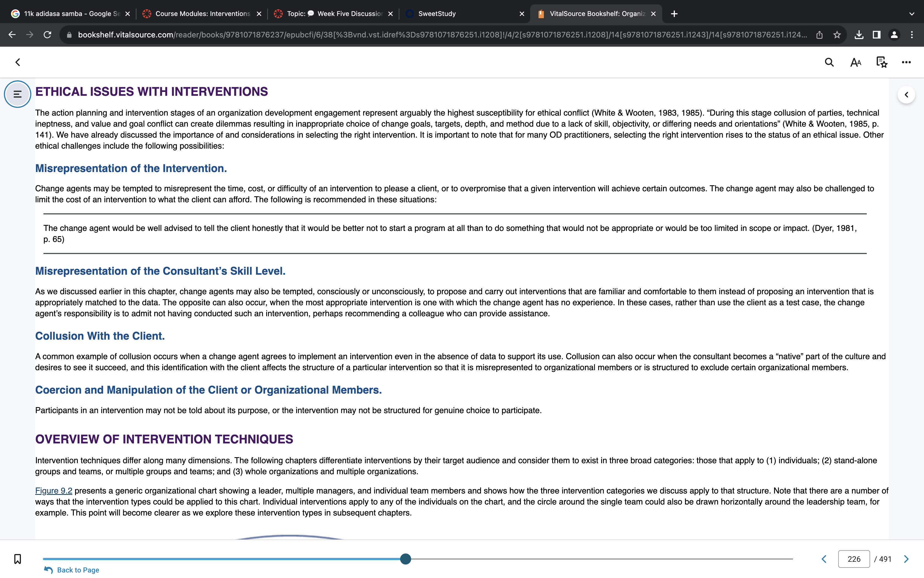Go to the previous page arrow
Screen dimensions: 924x578
[x=824, y=559]
